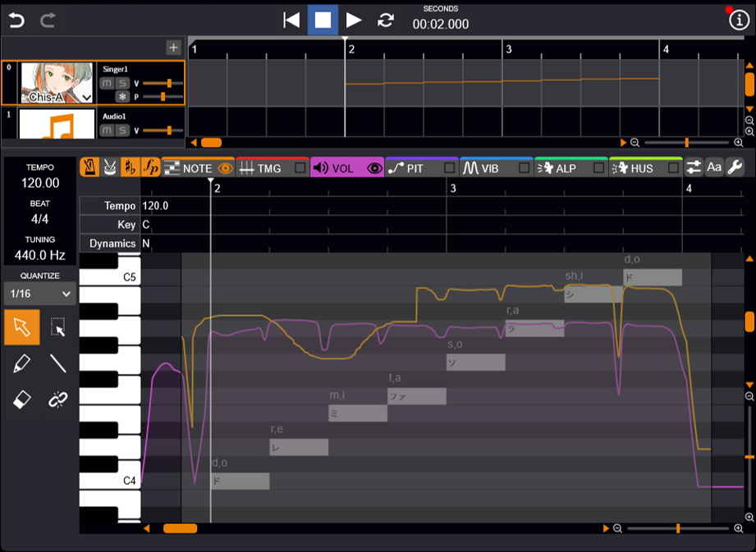
Task: Toggle loop playback icon
Action: (385, 20)
